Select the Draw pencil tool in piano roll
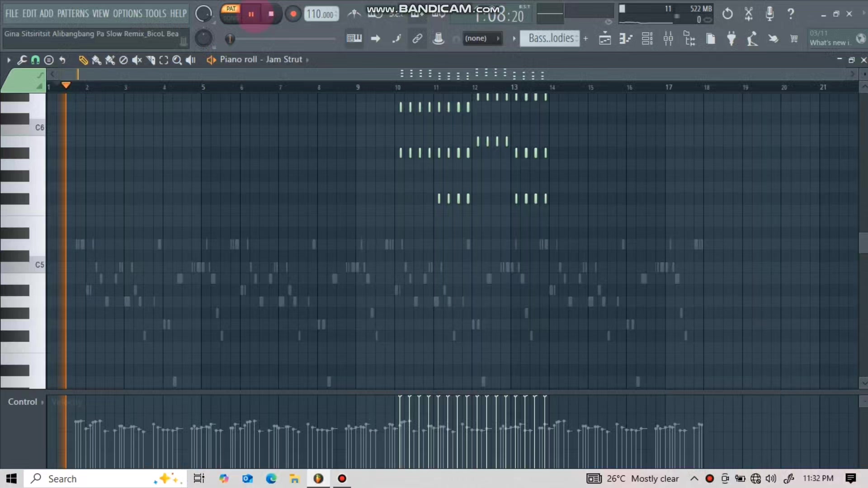Viewport: 868px width, 488px height. pyautogui.click(x=83, y=60)
